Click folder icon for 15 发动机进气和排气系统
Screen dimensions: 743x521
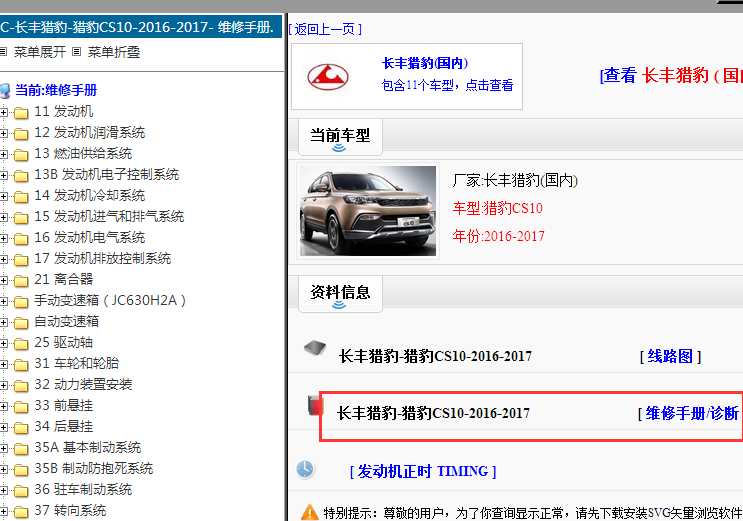pos(21,218)
